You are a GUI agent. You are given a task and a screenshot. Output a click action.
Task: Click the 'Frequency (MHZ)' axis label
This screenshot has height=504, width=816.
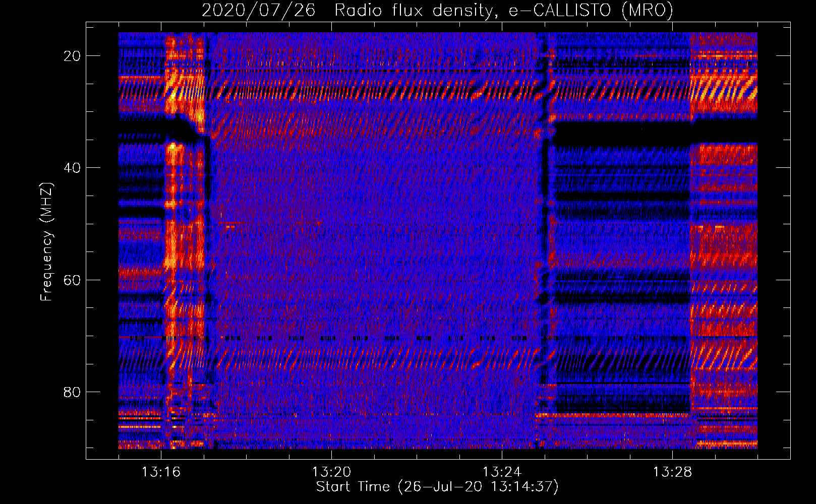tap(46, 242)
